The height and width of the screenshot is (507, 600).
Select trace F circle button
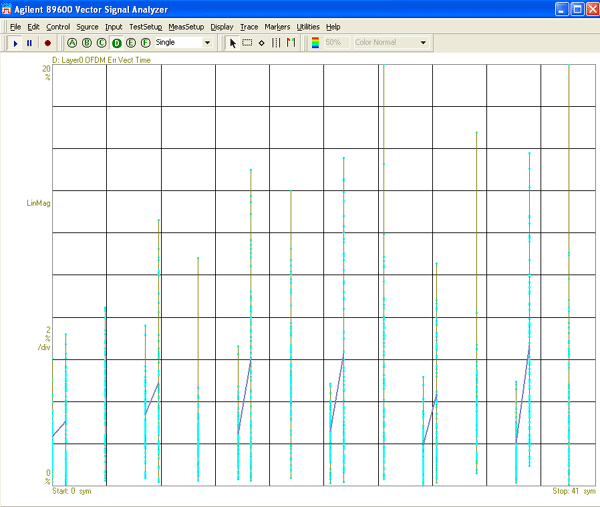coord(146,43)
